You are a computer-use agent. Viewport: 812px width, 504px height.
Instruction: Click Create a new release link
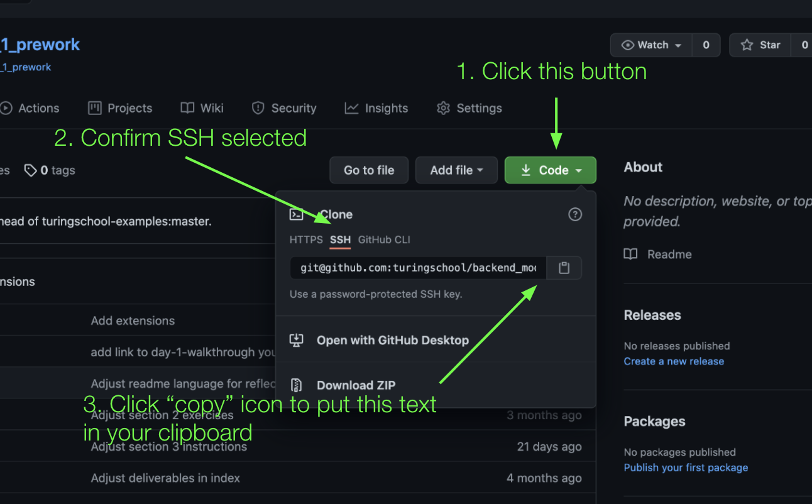[674, 361]
